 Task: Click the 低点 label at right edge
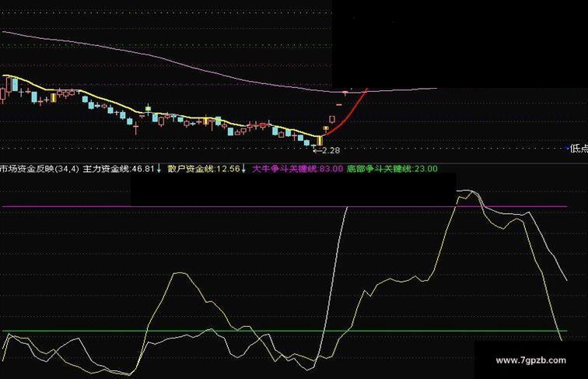(579, 149)
